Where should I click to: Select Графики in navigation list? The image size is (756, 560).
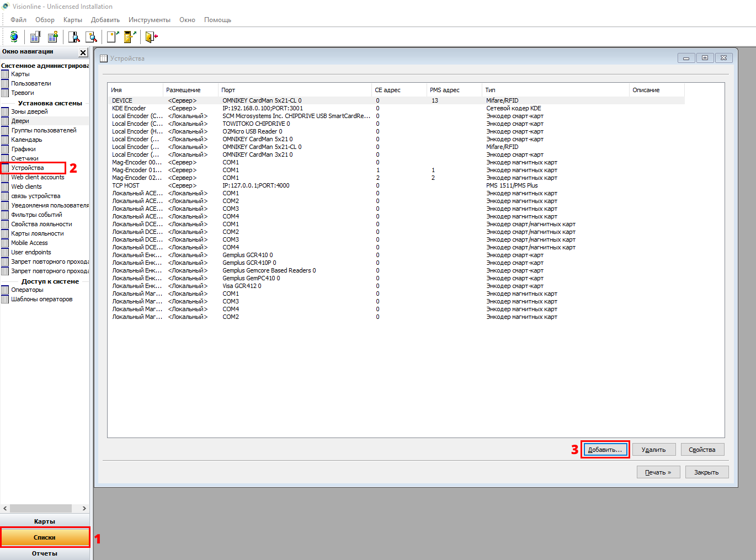23,149
